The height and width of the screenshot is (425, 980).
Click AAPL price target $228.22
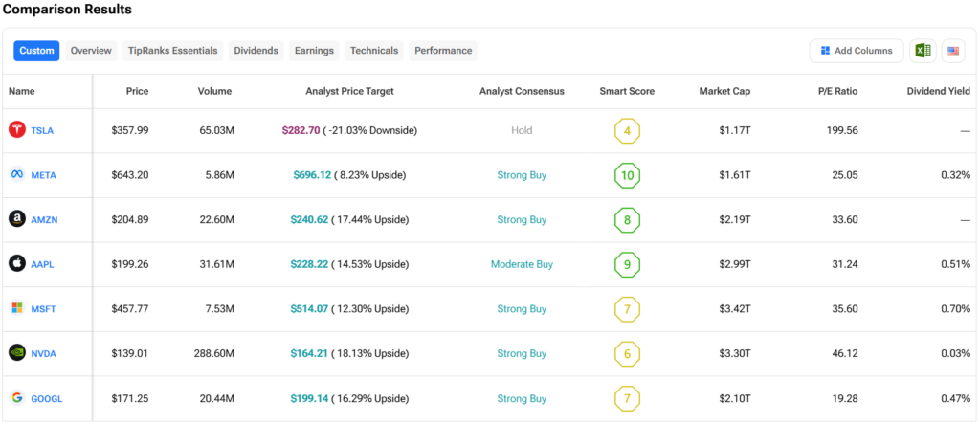click(309, 264)
